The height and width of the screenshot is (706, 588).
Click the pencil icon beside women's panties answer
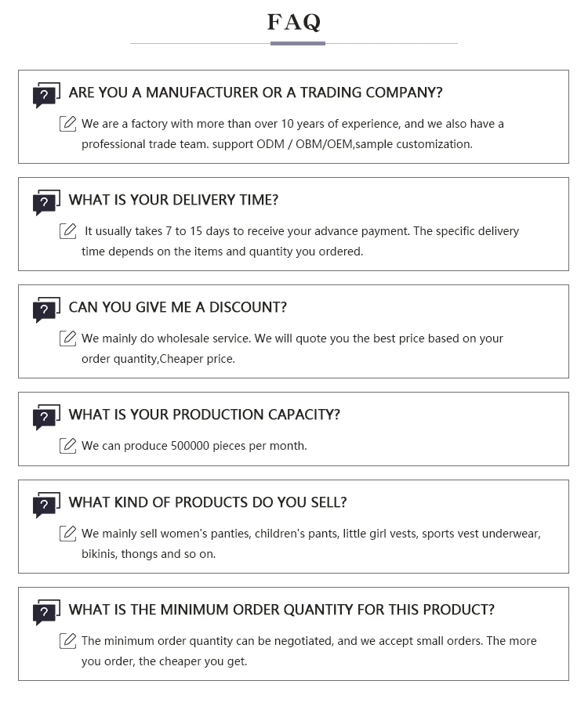(68, 534)
